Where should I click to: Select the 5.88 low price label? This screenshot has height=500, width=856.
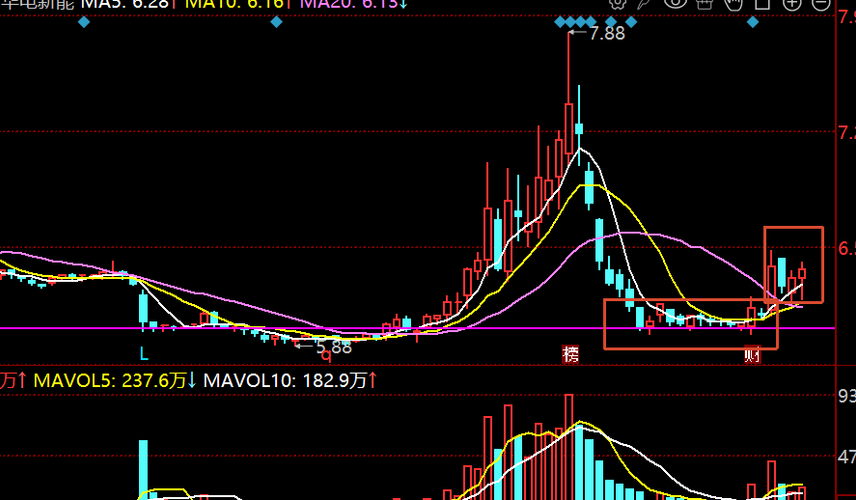(334, 347)
